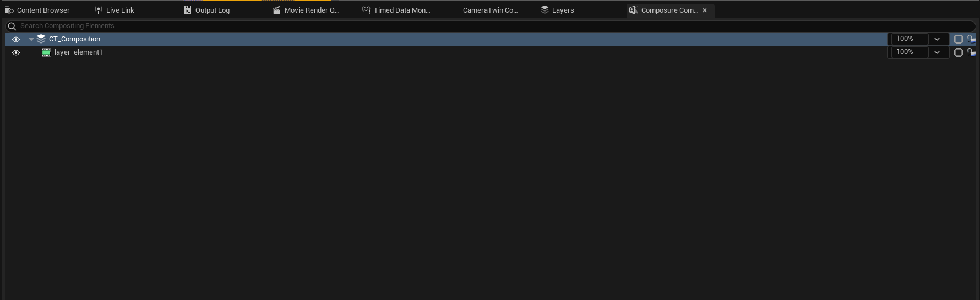This screenshot has width=980, height=300.
Task: Click the layer_element1 film strip icon
Action: (46, 52)
